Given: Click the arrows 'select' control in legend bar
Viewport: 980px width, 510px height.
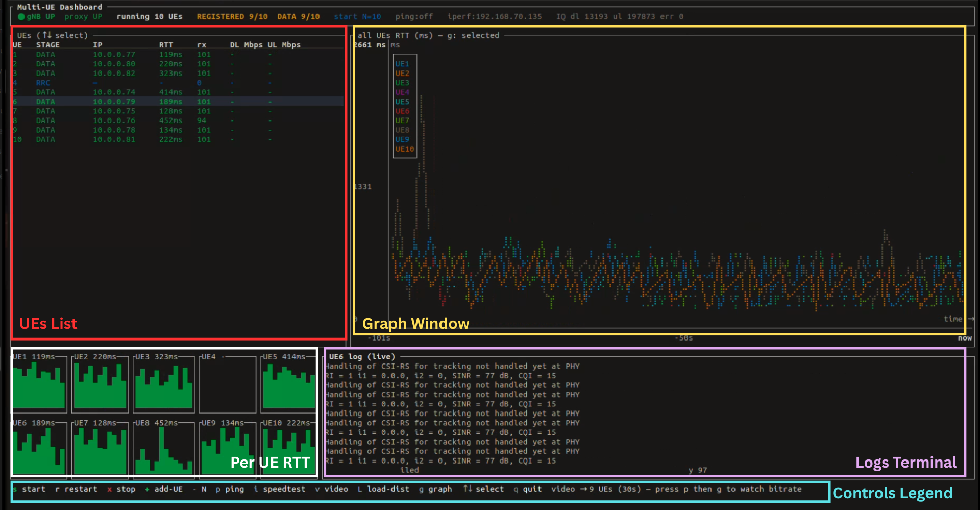Looking at the screenshot, I should [483, 489].
